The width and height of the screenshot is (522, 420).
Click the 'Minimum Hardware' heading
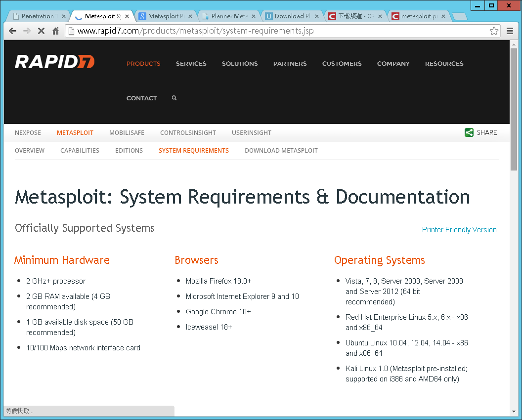click(x=62, y=260)
